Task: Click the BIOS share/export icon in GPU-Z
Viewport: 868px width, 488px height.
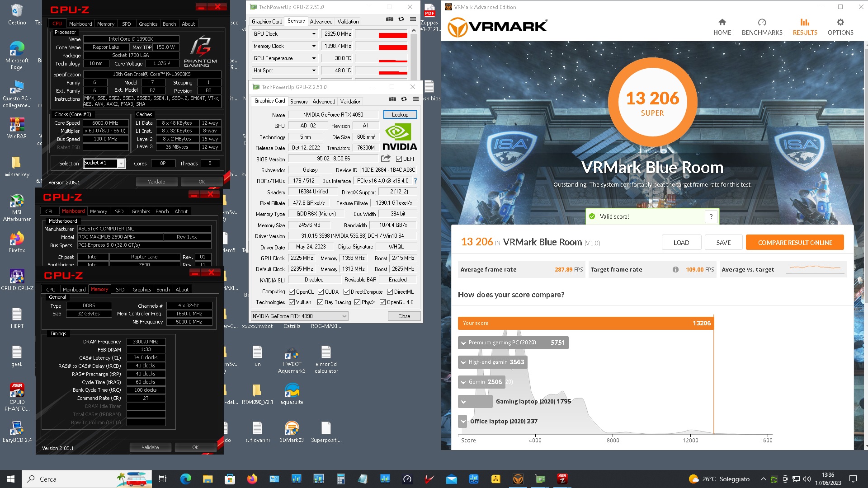Action: (x=386, y=159)
